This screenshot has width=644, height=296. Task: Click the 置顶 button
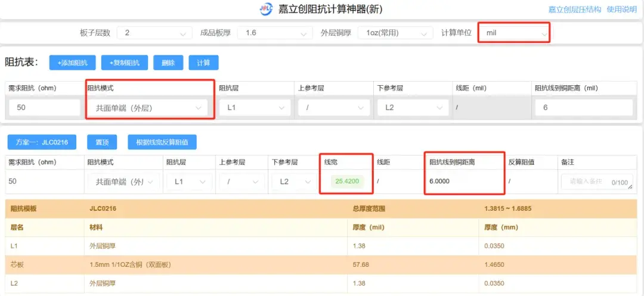[x=102, y=142]
